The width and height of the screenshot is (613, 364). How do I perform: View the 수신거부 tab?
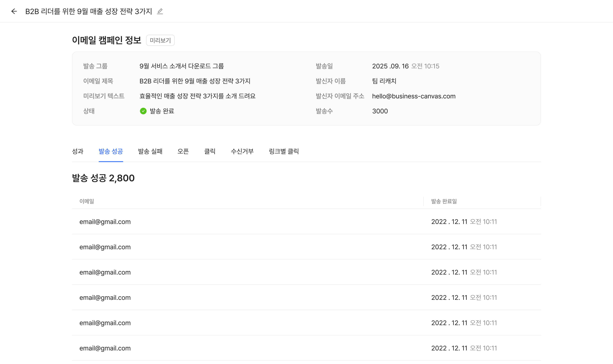click(242, 151)
